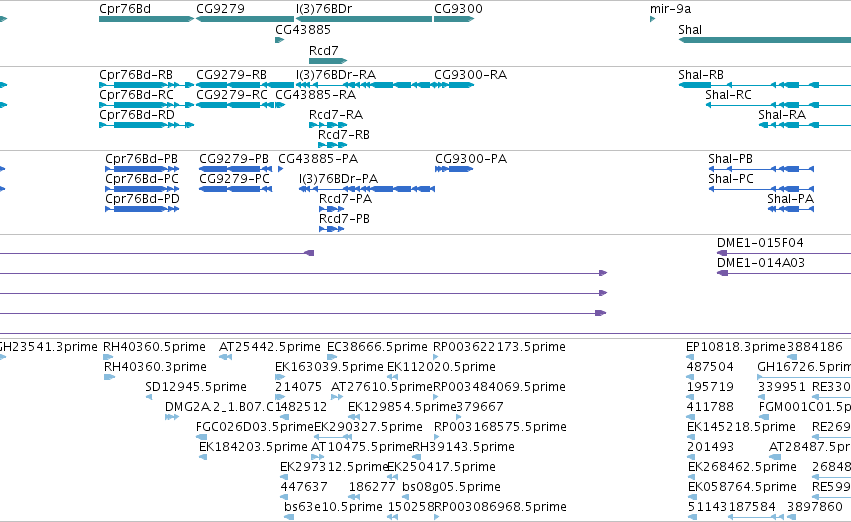Click the 186277 EST label

[x=372, y=488]
